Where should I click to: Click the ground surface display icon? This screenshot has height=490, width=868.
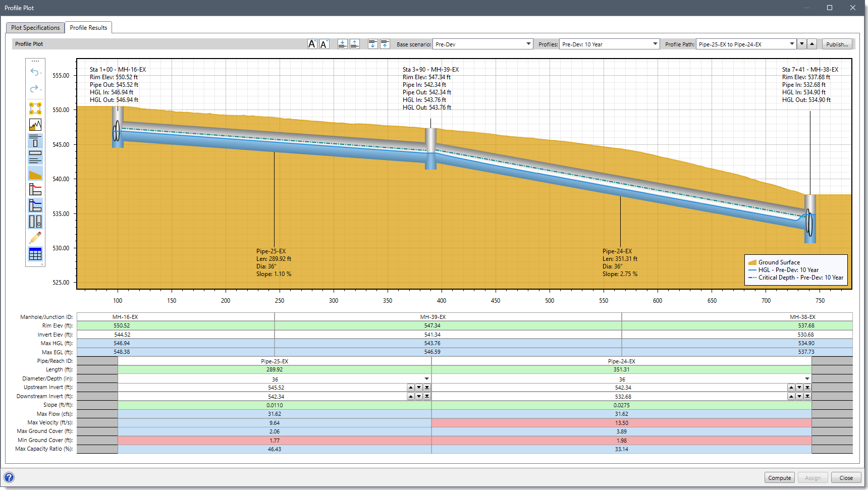tap(35, 174)
